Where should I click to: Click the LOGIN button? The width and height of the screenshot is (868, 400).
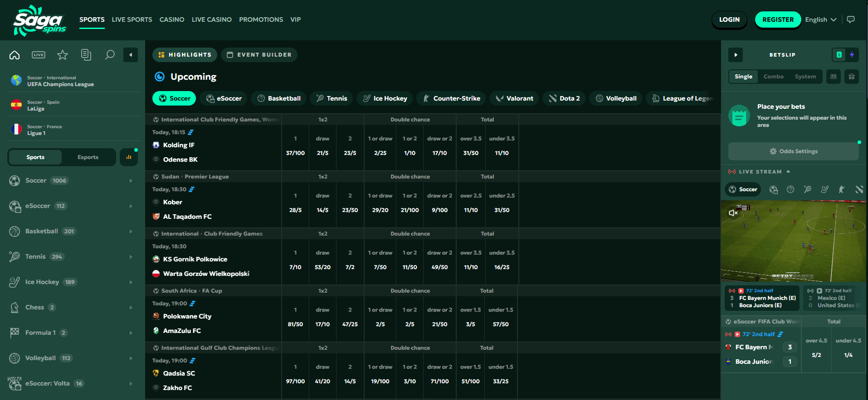point(729,19)
